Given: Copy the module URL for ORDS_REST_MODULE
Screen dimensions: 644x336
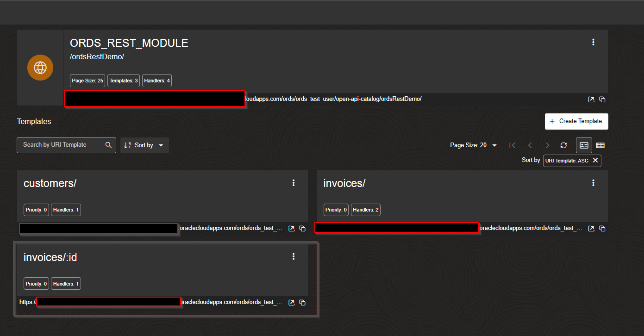Looking at the screenshot, I should pos(602,99).
